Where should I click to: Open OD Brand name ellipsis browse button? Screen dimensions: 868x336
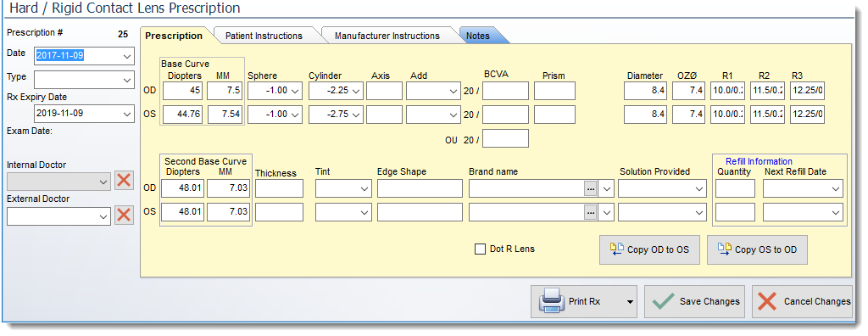pyautogui.click(x=591, y=189)
